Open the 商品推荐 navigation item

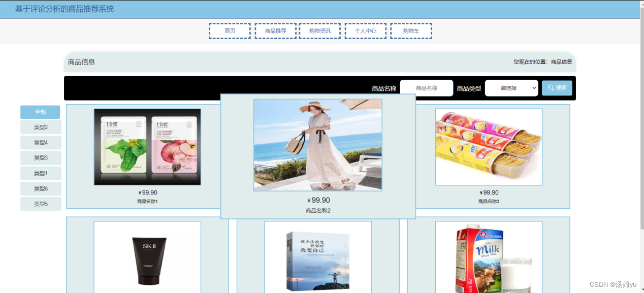pos(275,31)
